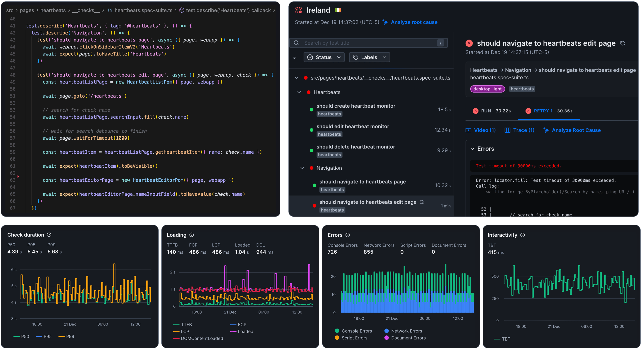This screenshot has width=644, height=362.
Task: Switch to the RETRY 1 attempt tab
Action: [549, 111]
